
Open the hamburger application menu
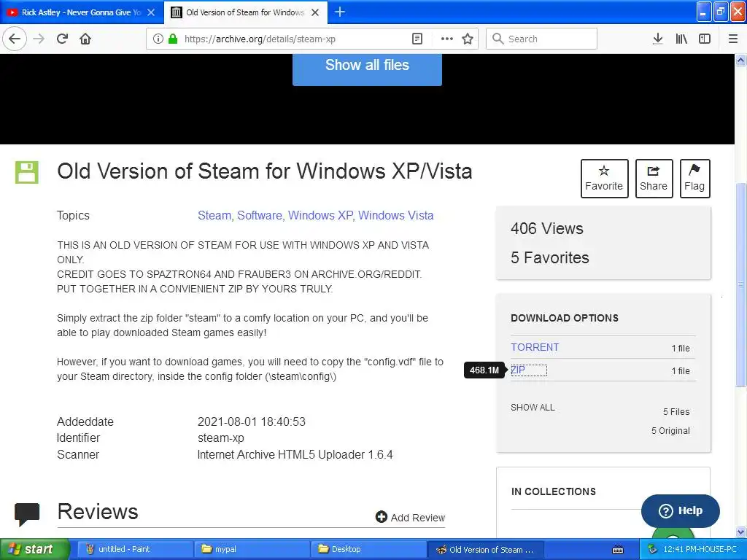[x=733, y=39]
